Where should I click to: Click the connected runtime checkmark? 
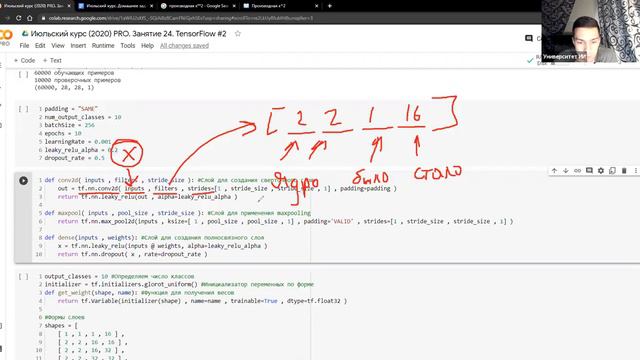click(530, 60)
